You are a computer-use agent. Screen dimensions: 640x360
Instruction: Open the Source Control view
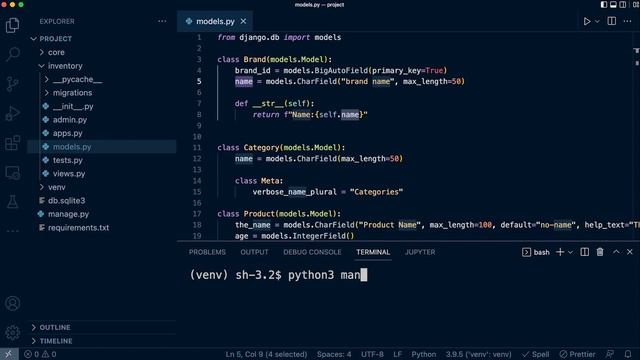pos(12,84)
